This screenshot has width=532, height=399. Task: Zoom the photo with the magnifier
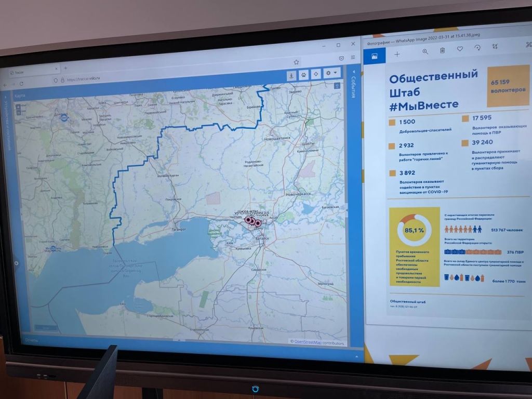pos(425,51)
